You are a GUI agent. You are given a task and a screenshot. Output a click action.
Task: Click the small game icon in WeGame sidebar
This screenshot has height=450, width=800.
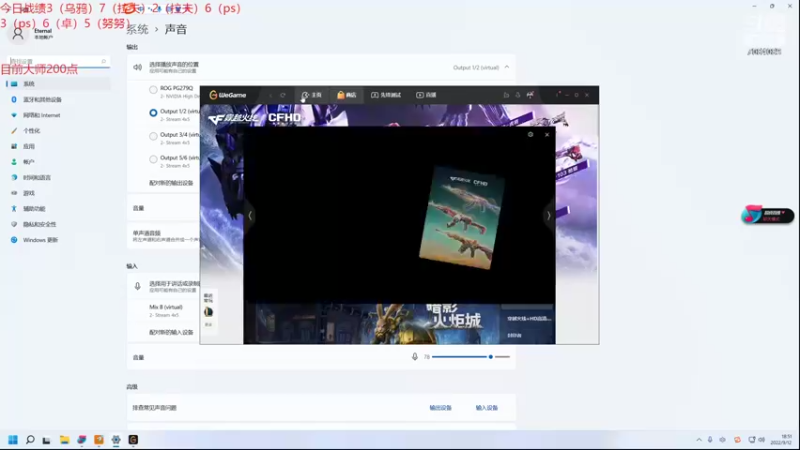(208, 312)
